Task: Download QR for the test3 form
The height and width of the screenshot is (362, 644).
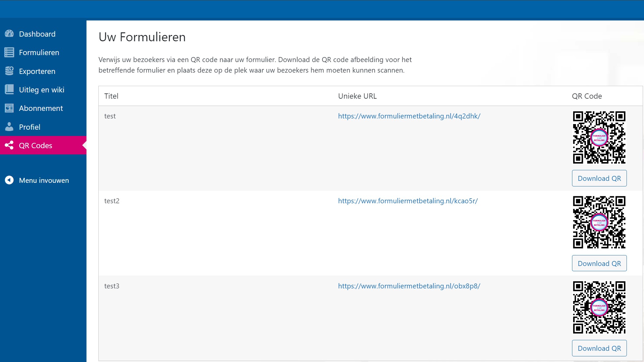Action: click(599, 348)
